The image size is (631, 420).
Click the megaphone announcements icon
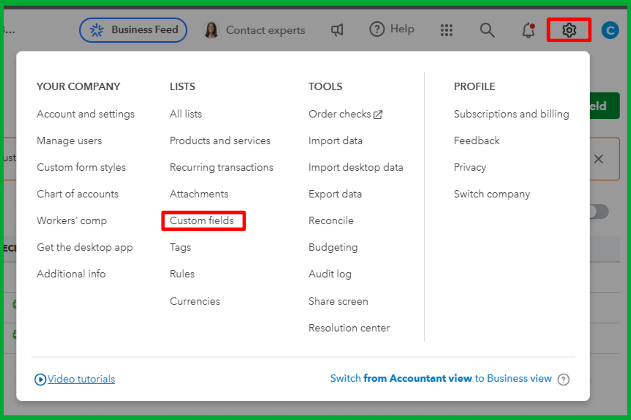click(x=338, y=30)
